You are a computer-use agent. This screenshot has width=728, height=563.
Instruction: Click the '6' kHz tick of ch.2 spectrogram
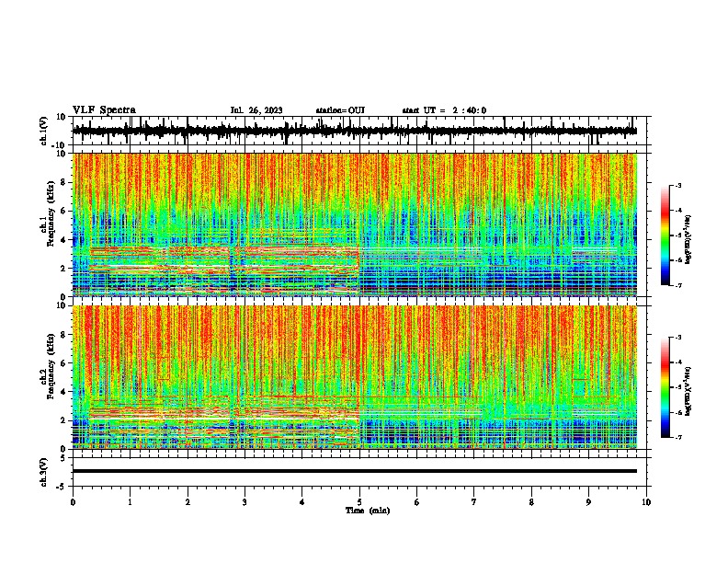coord(63,363)
